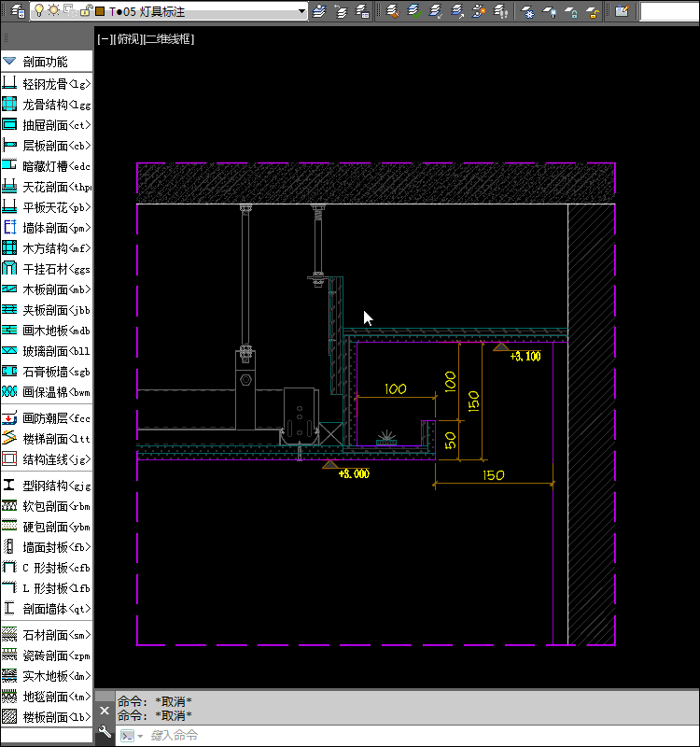Image resolution: width=700 pixels, height=747 pixels.
Task: Run 硬包剖面<ybm> command
Action: (x=47, y=527)
